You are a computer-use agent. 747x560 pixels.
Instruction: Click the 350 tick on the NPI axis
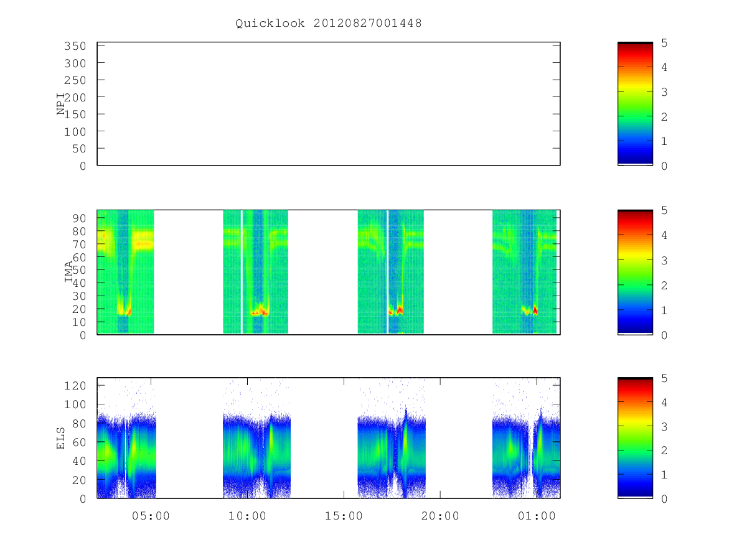75,46
